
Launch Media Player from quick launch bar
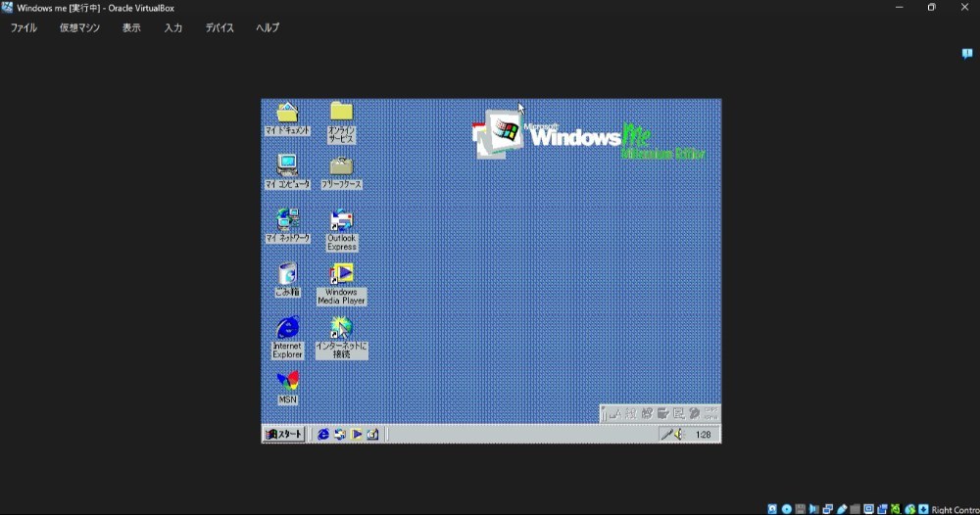[x=357, y=434]
